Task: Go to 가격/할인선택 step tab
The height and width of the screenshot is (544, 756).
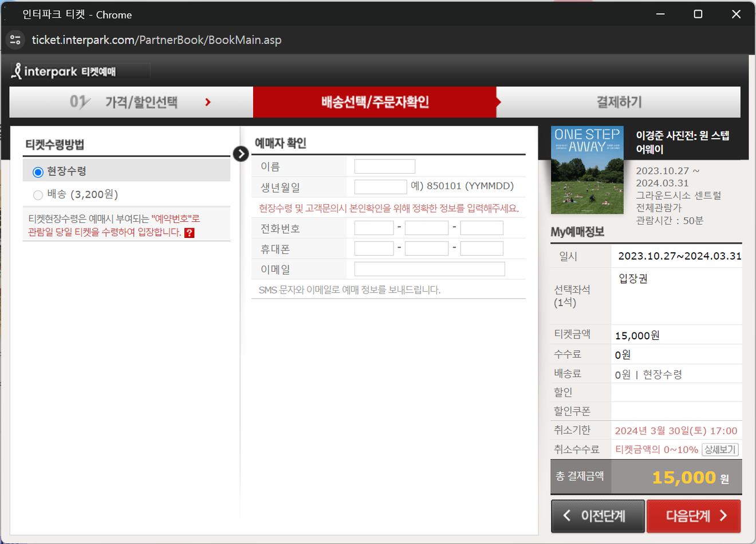Action: (x=131, y=102)
